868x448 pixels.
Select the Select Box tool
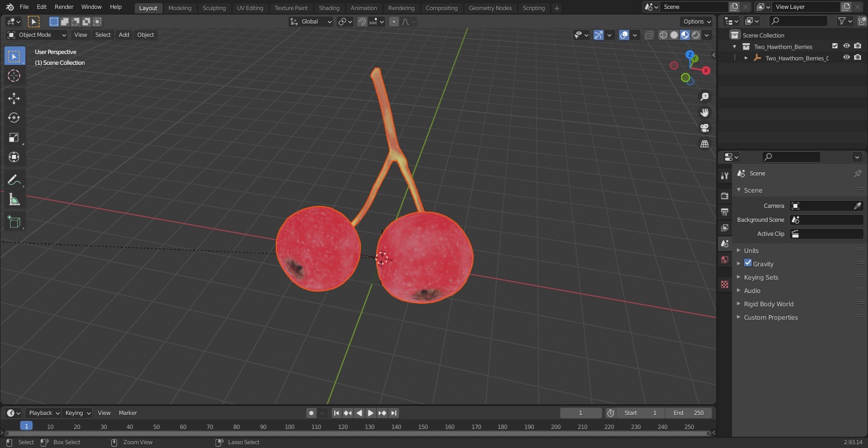[x=14, y=56]
